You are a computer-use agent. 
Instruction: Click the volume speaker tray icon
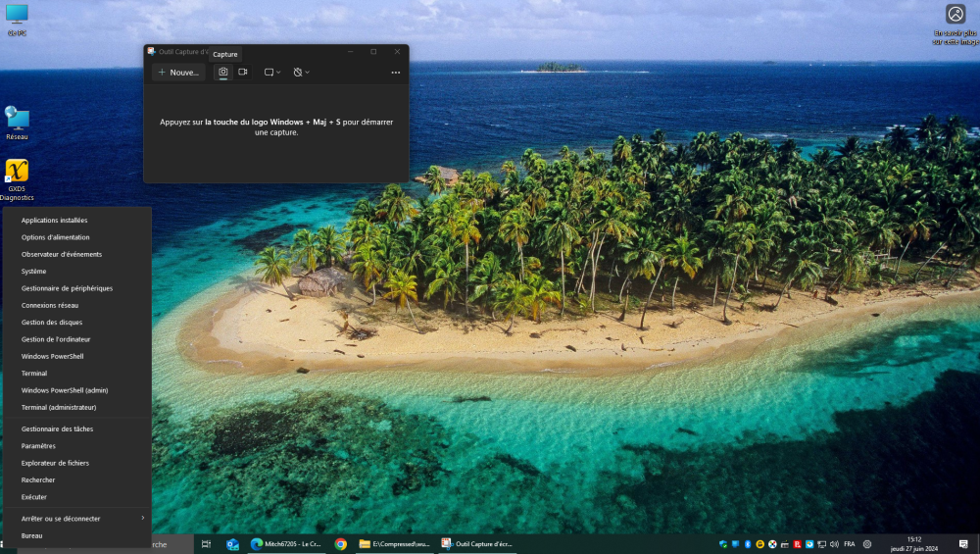tap(834, 544)
